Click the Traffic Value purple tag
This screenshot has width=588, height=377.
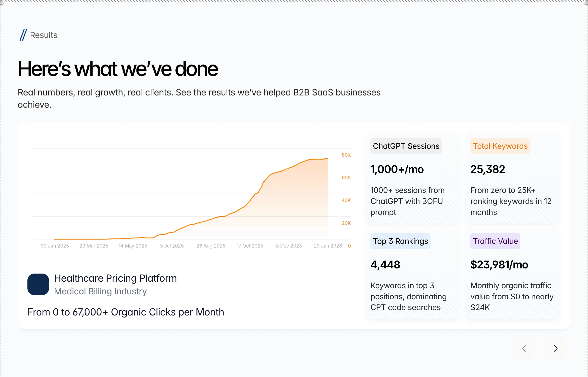[x=495, y=241]
